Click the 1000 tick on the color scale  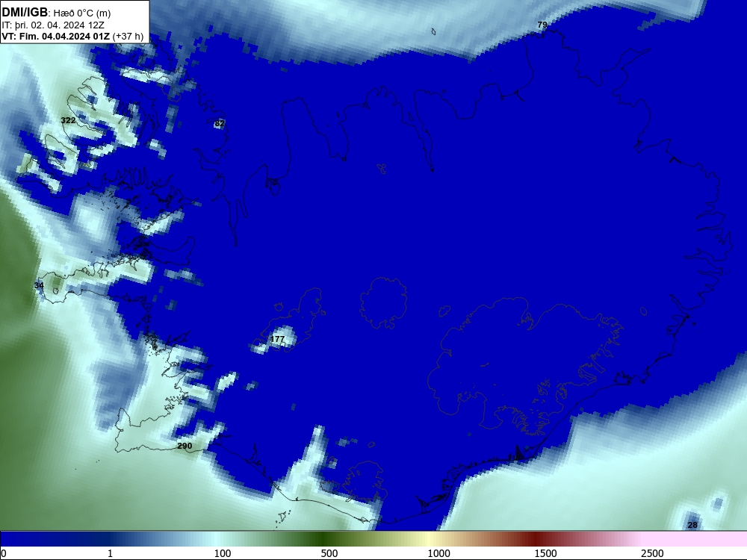point(438,553)
